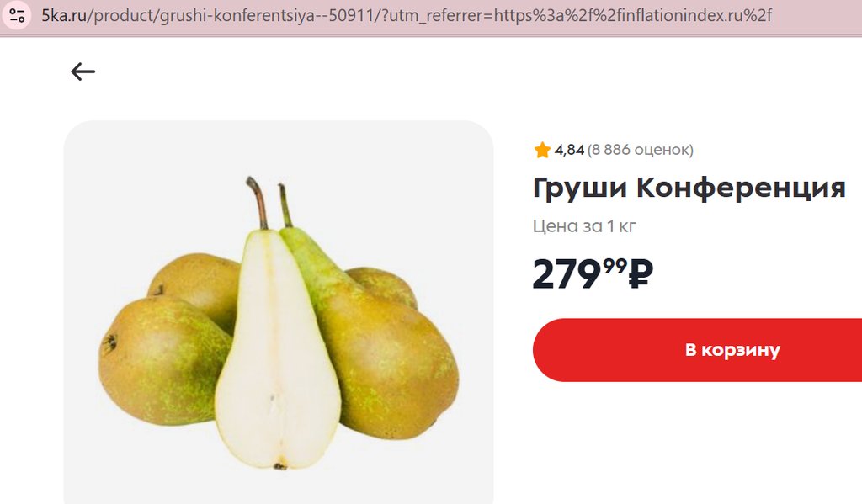Click the utm_referrer parameter in the URL

pos(433,16)
